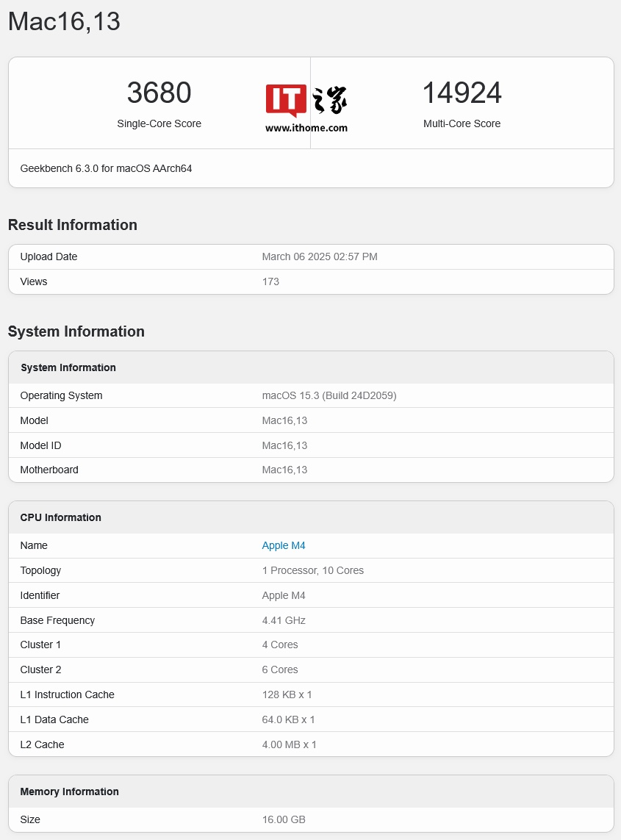Image resolution: width=621 pixels, height=840 pixels.
Task: Select Cluster 2 value 6 Cores
Action: tap(280, 670)
